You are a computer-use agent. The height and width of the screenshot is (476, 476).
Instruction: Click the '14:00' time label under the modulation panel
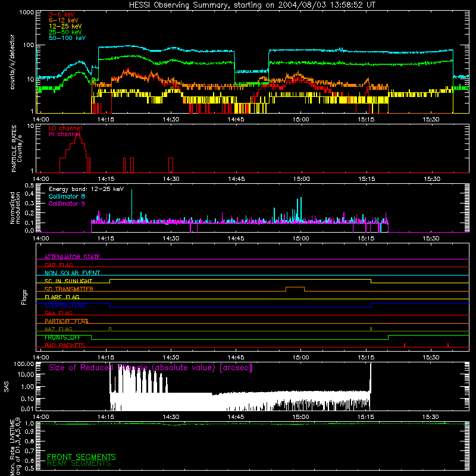coord(40,239)
